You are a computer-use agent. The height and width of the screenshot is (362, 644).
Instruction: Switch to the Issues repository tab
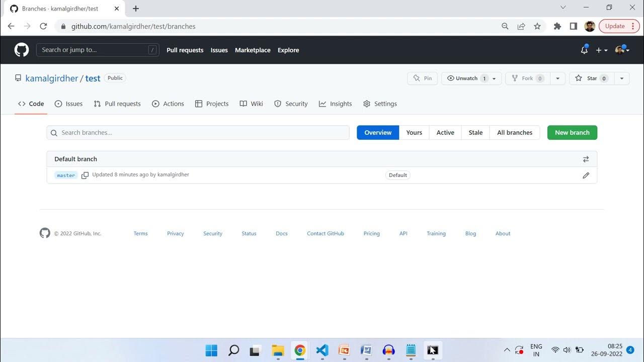tap(68, 104)
